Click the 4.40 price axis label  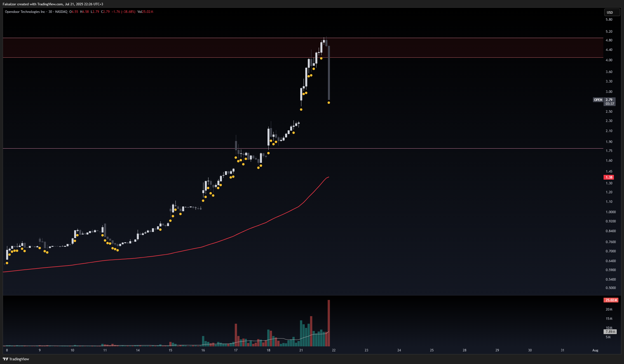(x=609, y=50)
